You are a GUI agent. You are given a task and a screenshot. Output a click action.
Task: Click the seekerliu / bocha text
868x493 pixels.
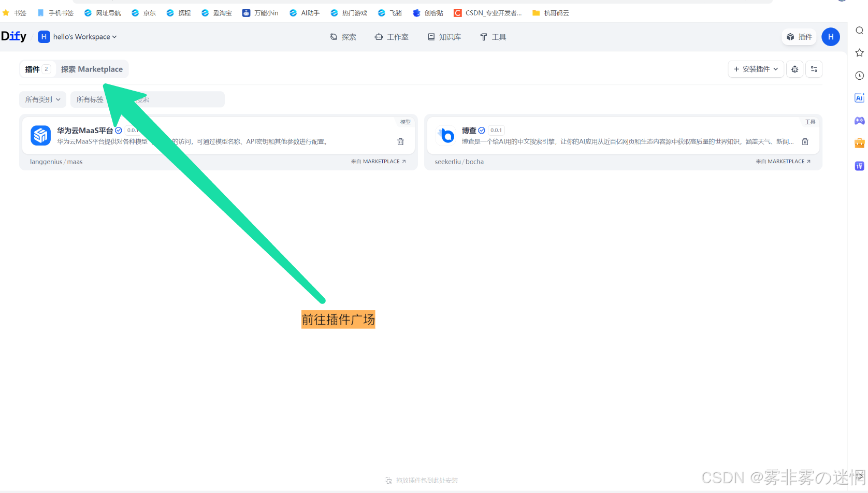[459, 162]
